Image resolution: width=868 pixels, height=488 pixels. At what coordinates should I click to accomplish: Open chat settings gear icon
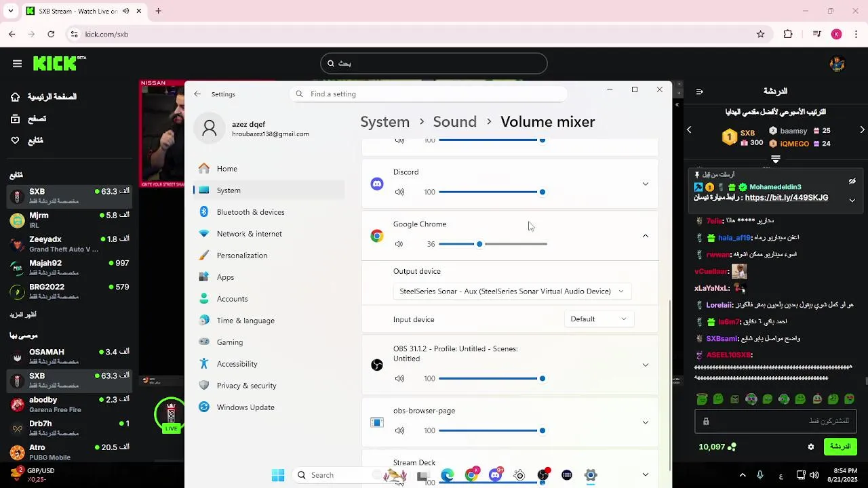click(x=810, y=447)
